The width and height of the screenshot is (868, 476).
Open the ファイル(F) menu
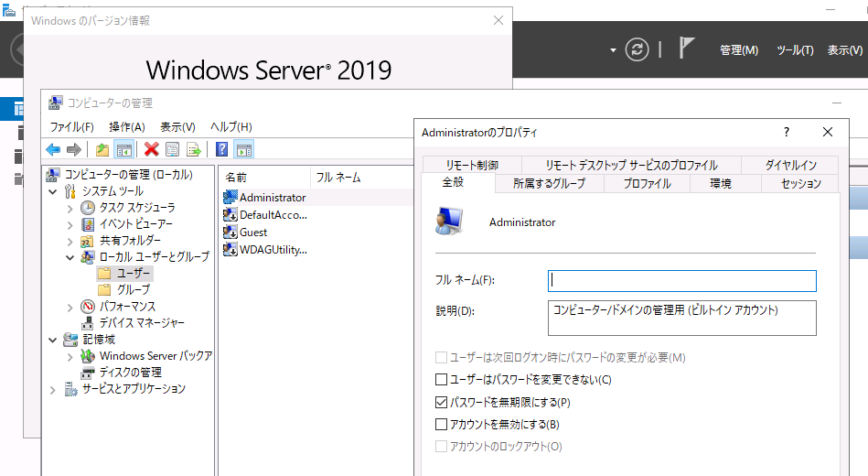pos(72,127)
